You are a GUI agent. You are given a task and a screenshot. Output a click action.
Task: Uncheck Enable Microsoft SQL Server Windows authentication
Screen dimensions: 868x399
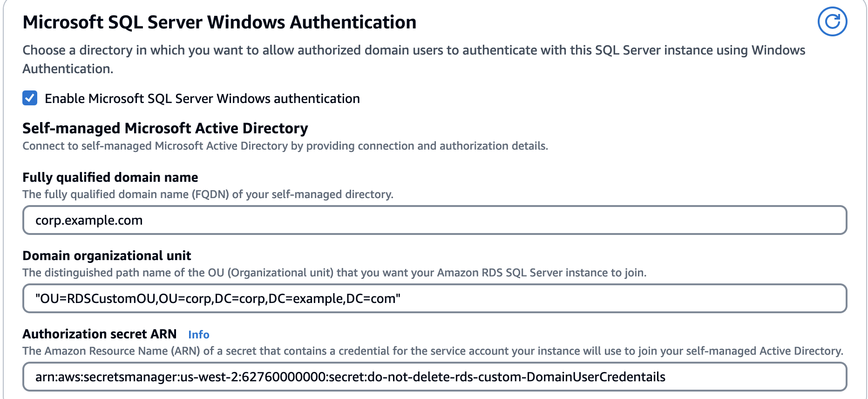click(30, 98)
